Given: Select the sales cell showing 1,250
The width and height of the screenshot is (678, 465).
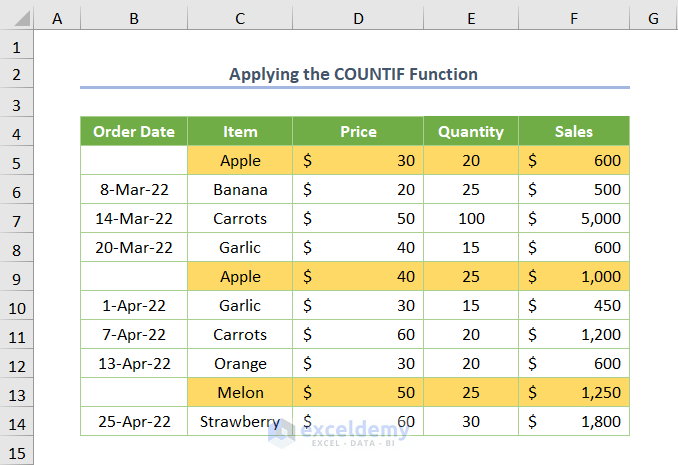Looking at the screenshot, I should coord(574,393).
